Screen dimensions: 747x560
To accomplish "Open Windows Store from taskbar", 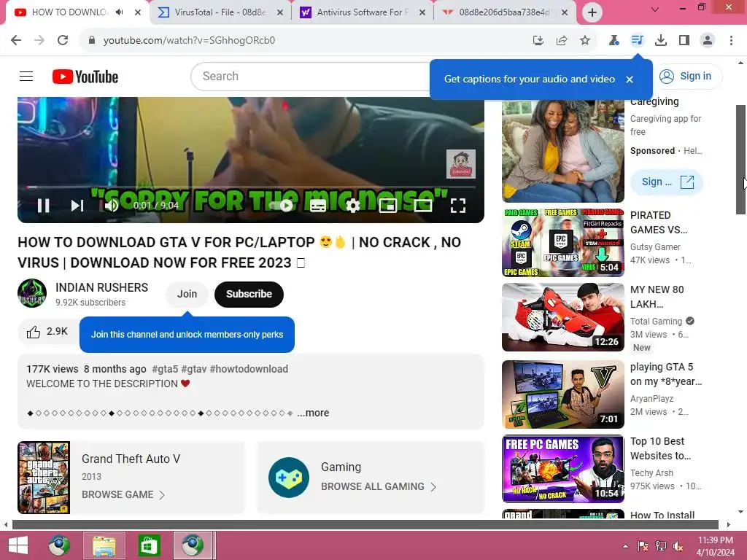I will (x=149, y=545).
